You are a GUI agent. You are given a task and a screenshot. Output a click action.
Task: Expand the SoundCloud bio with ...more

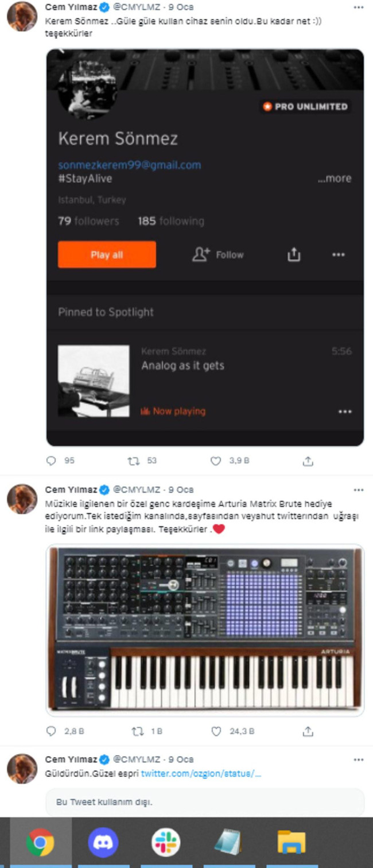tap(335, 179)
